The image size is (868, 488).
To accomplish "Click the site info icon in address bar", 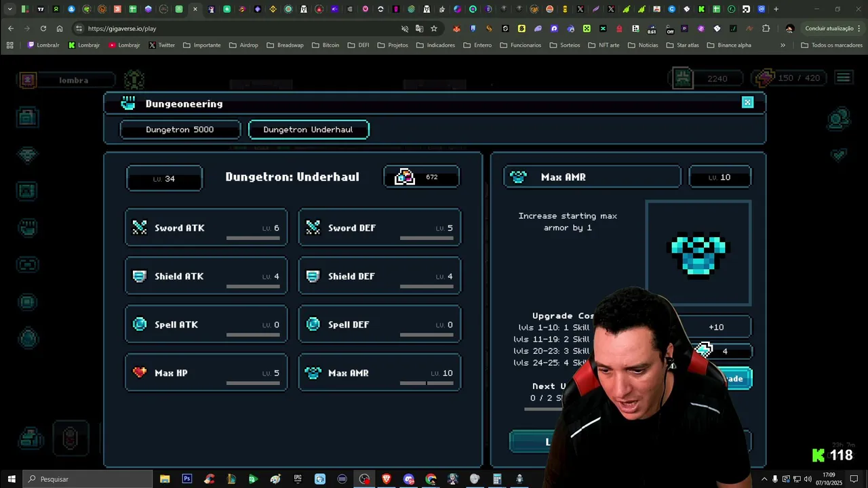I will [79, 28].
